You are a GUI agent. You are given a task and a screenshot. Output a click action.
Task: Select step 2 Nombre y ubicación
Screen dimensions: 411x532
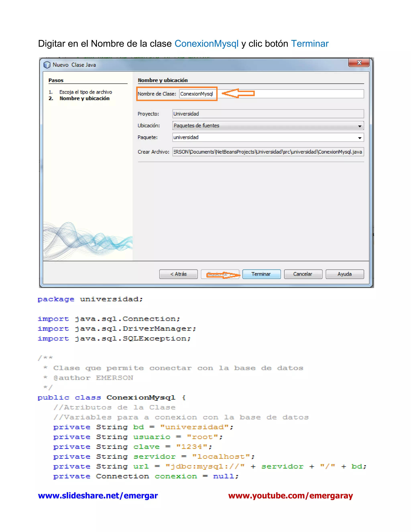pyautogui.click(x=84, y=98)
